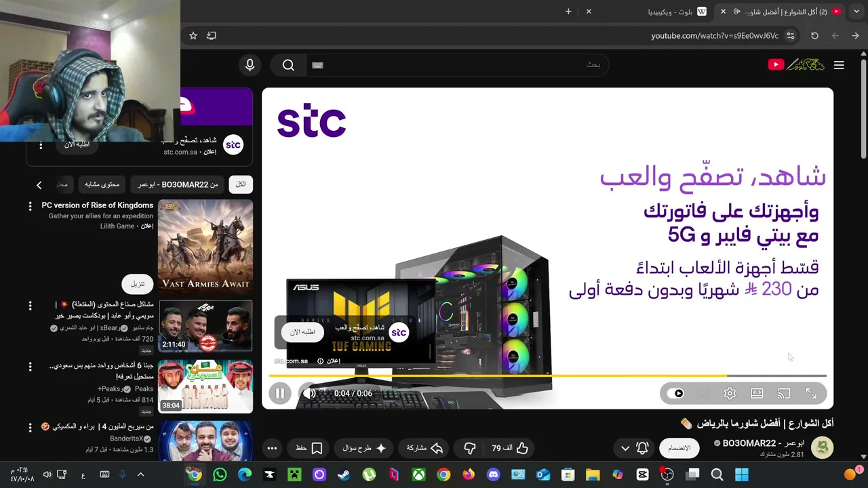The height and width of the screenshot is (488, 868).
Task: Open options for the stc sidebar ad
Action: [41, 146]
